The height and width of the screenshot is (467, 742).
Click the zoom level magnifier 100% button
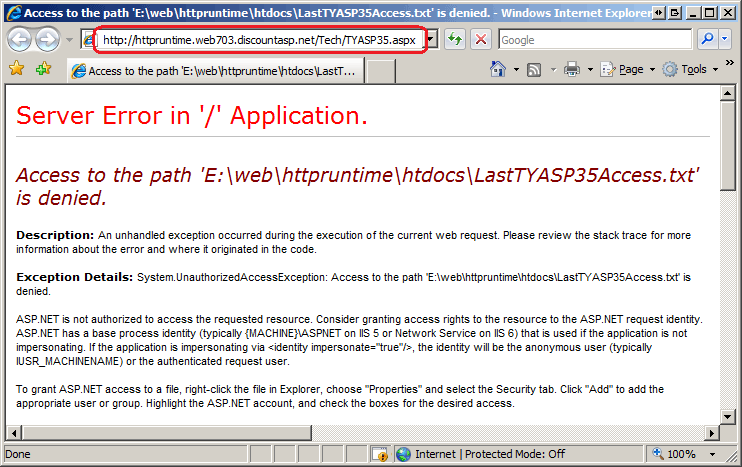click(x=674, y=454)
